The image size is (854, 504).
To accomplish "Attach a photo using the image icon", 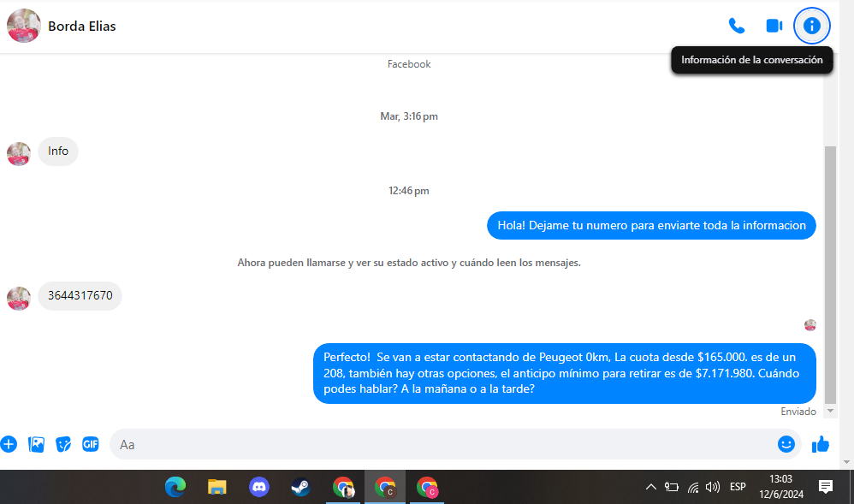I will [x=36, y=444].
